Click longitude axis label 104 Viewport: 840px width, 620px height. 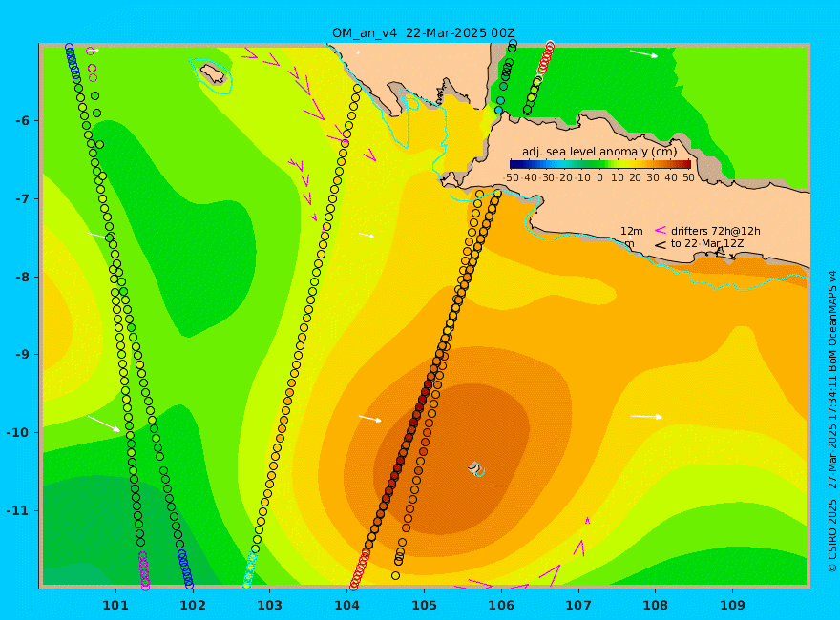(346, 605)
